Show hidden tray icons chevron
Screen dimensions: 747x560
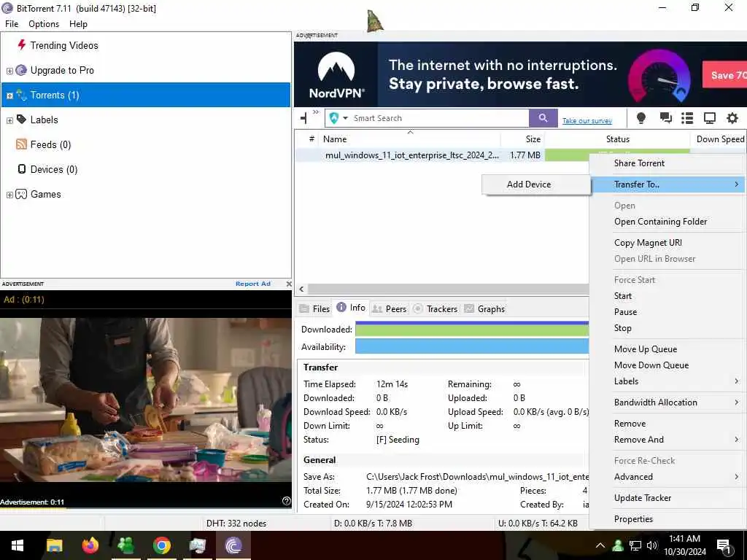pyautogui.click(x=600, y=545)
